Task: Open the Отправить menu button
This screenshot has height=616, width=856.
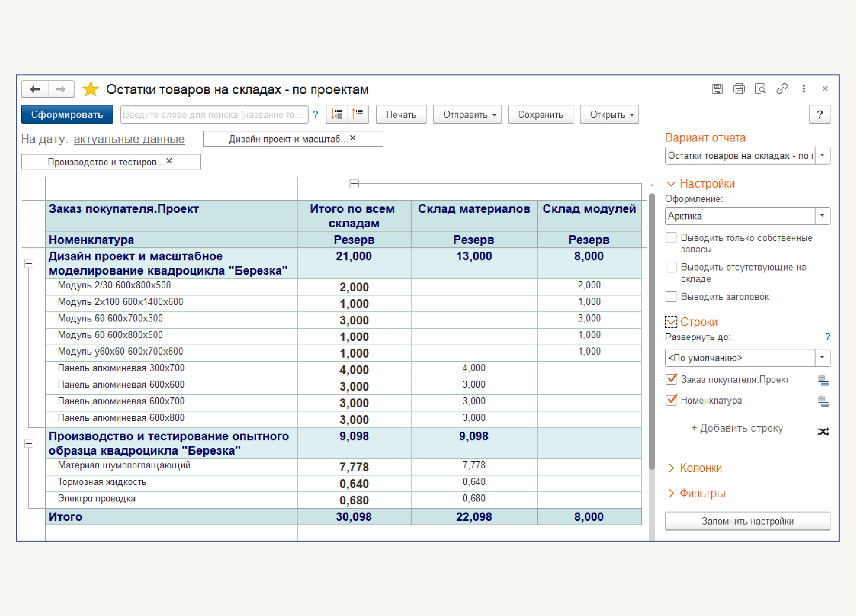Action: (x=467, y=115)
